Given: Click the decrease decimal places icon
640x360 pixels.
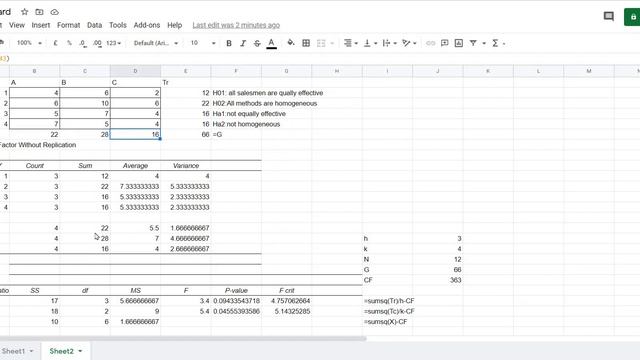Looking at the screenshot, I should [x=83, y=43].
